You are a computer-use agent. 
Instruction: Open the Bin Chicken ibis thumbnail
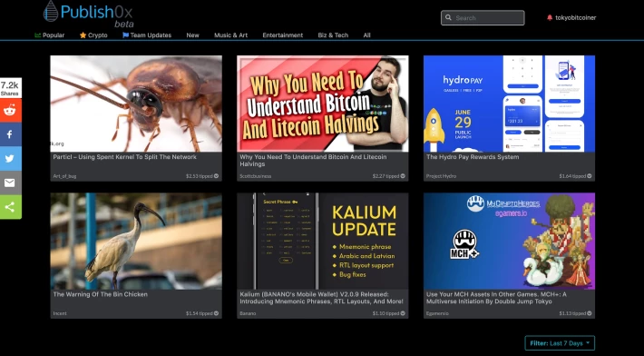pyautogui.click(x=136, y=241)
